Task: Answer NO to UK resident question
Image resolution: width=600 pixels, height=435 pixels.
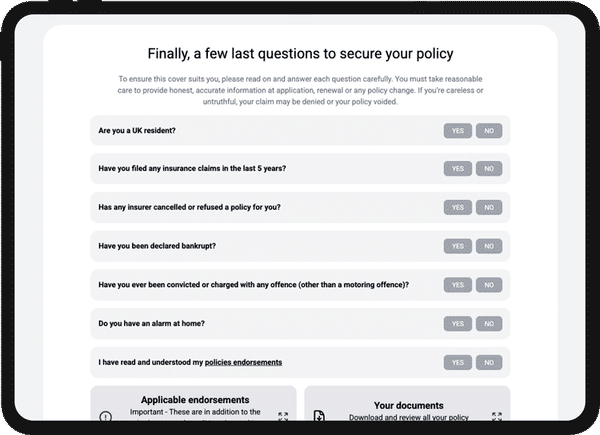Action: point(489,130)
